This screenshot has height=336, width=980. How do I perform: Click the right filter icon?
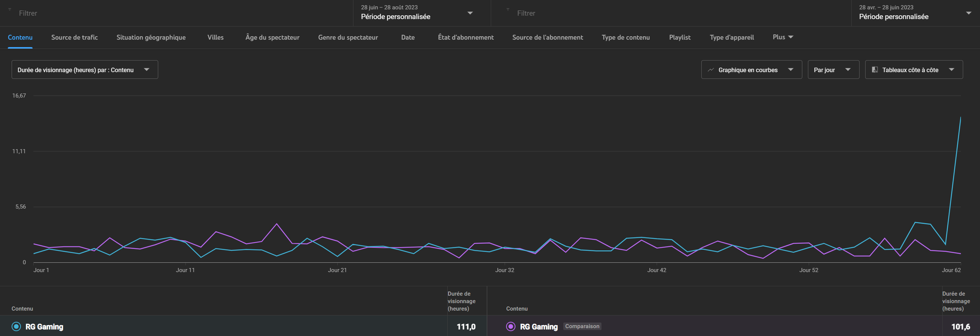coord(508,9)
